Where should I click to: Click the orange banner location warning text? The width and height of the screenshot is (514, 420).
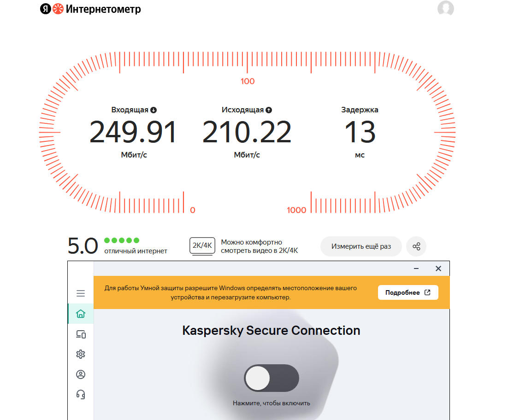click(230, 292)
